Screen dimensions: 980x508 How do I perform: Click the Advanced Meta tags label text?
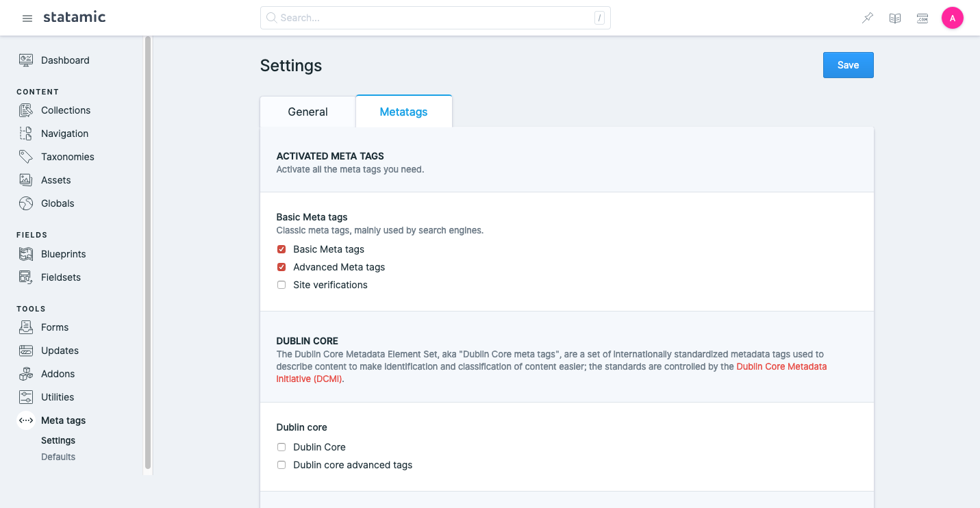coord(339,267)
